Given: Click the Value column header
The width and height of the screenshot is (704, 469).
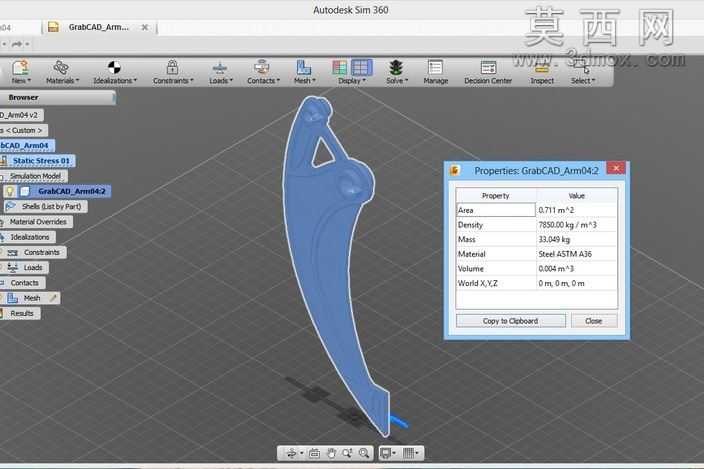Looking at the screenshot, I should tap(576, 196).
